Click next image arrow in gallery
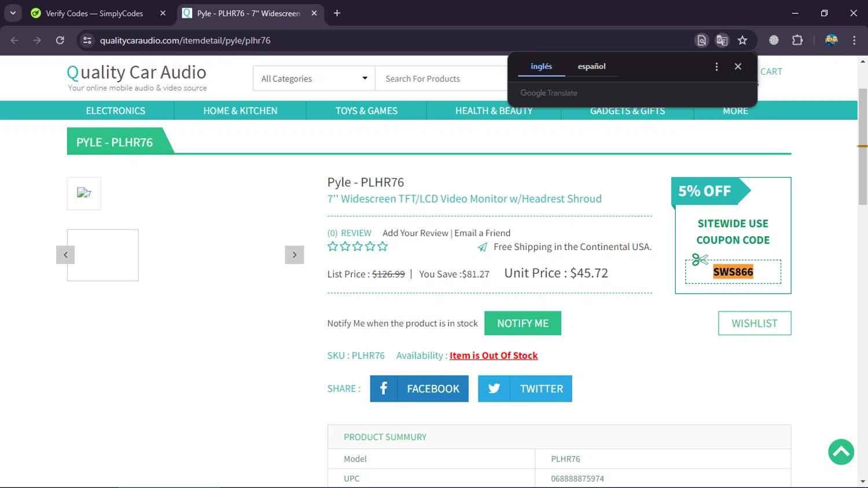Viewport: 868px width, 488px height. (x=295, y=255)
